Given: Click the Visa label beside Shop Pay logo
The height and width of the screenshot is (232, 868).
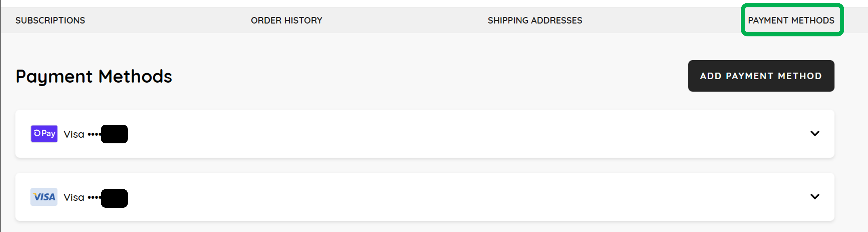Looking at the screenshot, I should pos(74,134).
